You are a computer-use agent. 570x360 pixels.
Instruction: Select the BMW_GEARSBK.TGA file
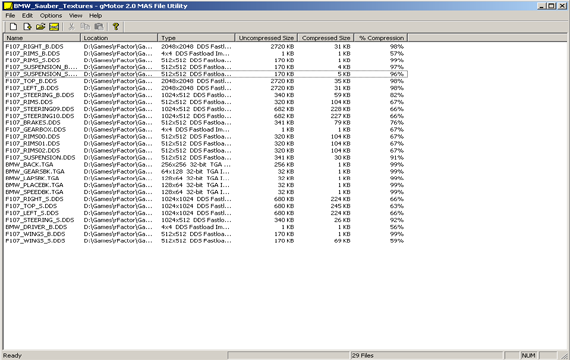click(x=35, y=171)
